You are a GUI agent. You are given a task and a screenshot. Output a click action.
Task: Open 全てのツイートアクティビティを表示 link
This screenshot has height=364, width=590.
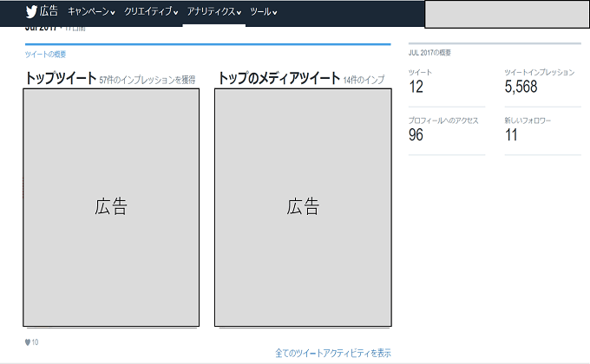333,353
